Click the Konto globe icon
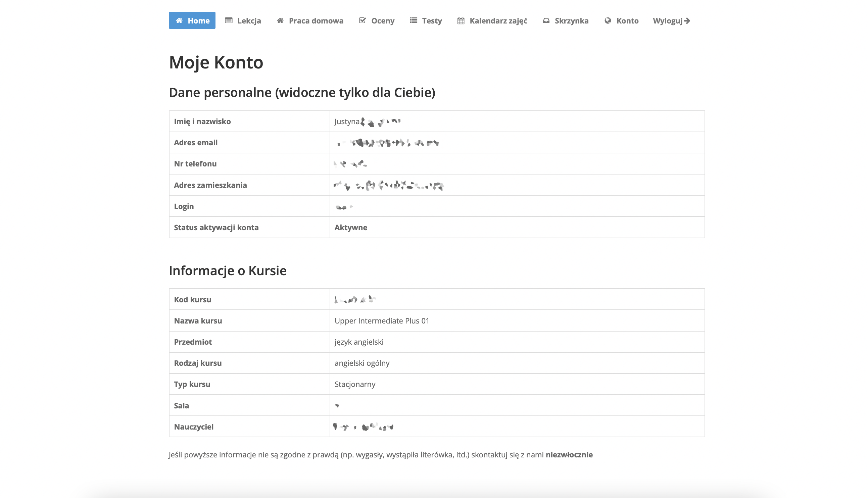868x498 pixels. [608, 20]
